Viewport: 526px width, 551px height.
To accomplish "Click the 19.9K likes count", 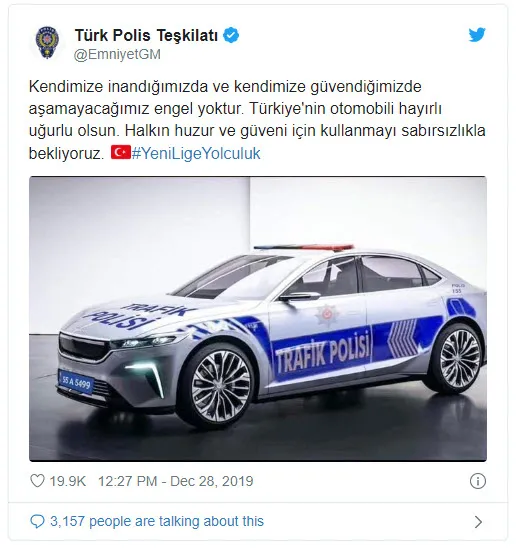I will pos(67,481).
